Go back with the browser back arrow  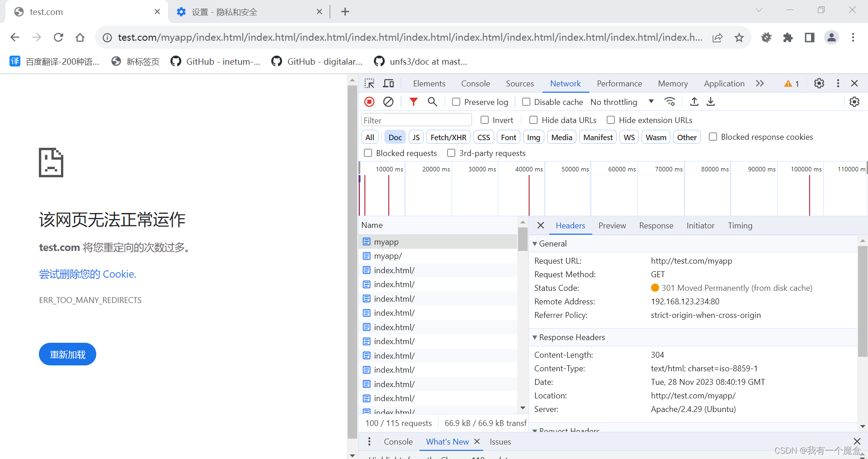pos(15,37)
